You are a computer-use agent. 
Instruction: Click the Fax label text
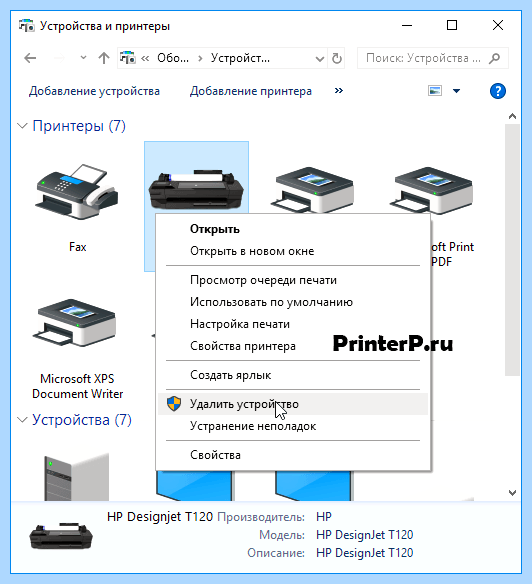point(77,247)
